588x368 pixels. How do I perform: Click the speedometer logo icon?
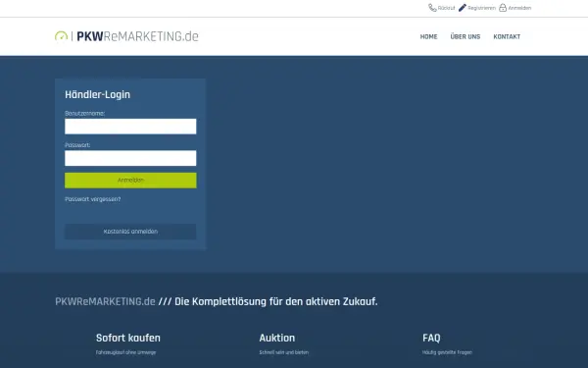tap(61, 36)
